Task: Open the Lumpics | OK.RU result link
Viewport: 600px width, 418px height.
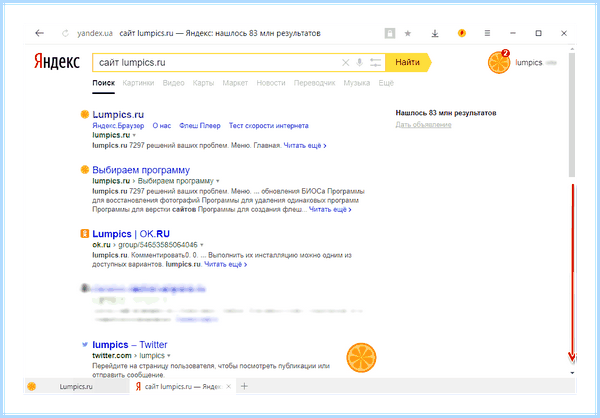Action: click(131, 234)
